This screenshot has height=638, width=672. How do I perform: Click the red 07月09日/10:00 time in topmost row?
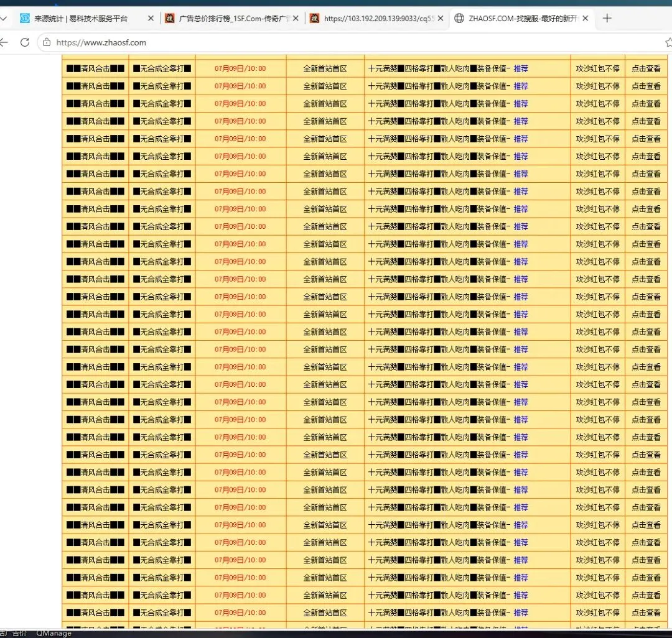[240, 68]
